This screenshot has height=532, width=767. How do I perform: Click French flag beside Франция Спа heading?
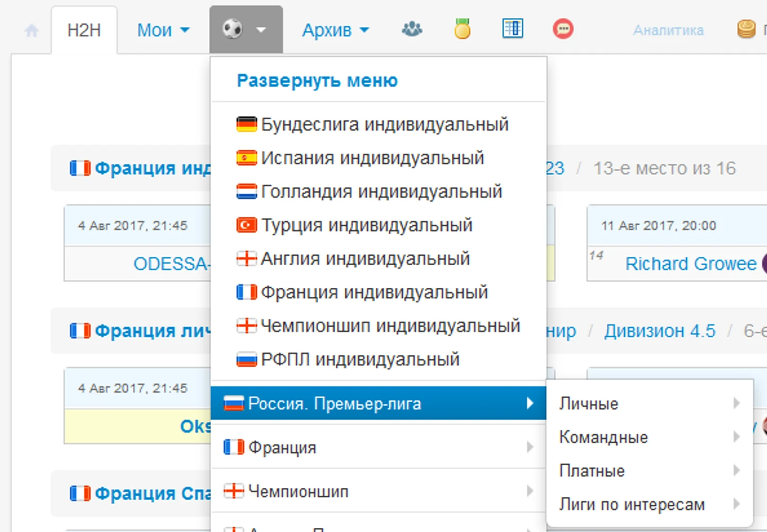tap(80, 494)
